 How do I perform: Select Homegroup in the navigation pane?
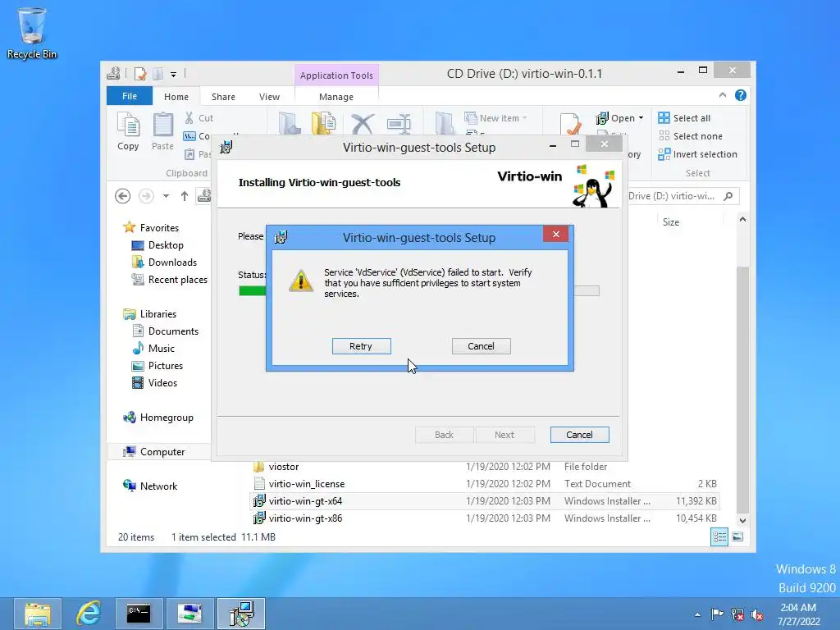coord(158,418)
